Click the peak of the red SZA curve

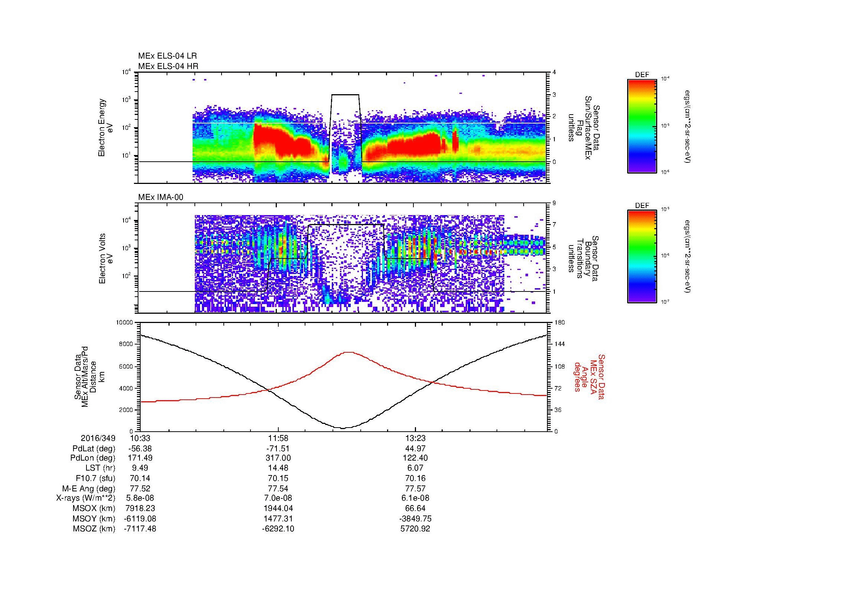coord(348,352)
